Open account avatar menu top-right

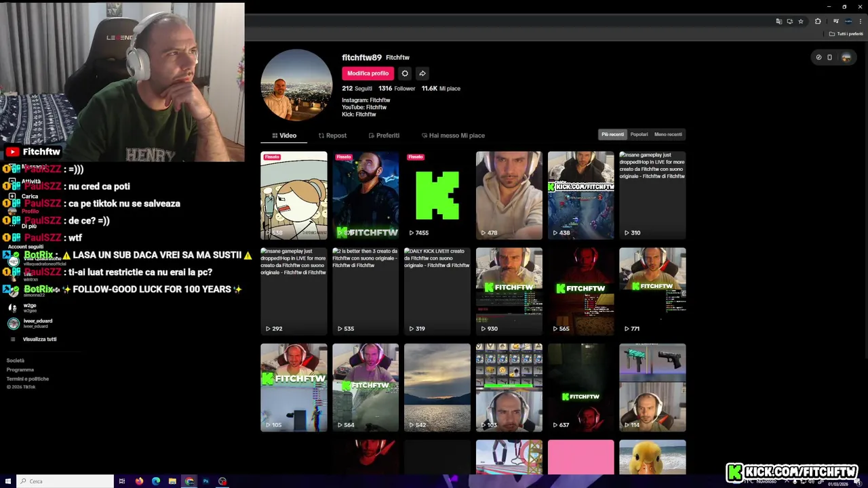click(x=846, y=58)
